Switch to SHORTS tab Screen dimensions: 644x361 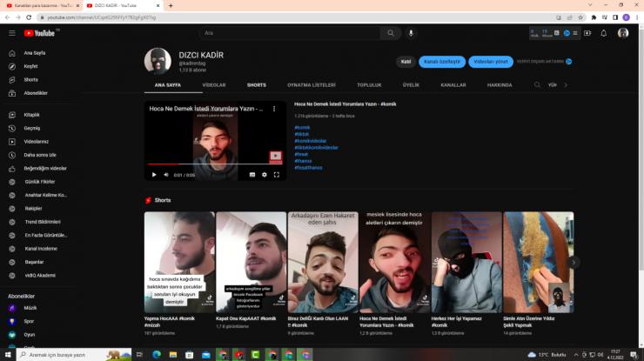click(257, 85)
